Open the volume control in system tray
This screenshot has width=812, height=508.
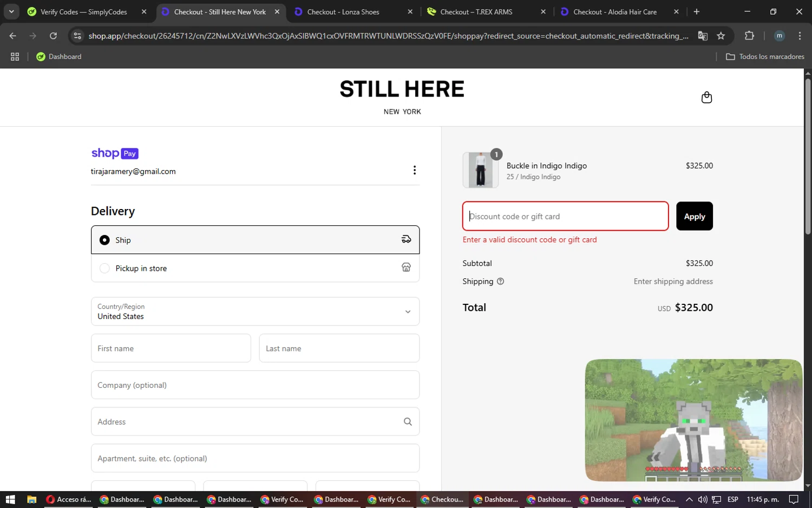pyautogui.click(x=702, y=499)
